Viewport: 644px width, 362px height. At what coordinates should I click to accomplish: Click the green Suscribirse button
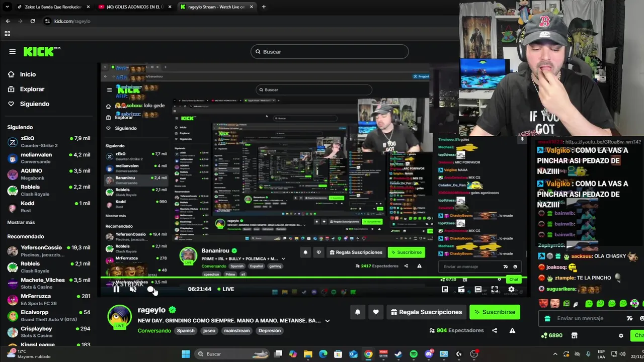tap(495, 312)
